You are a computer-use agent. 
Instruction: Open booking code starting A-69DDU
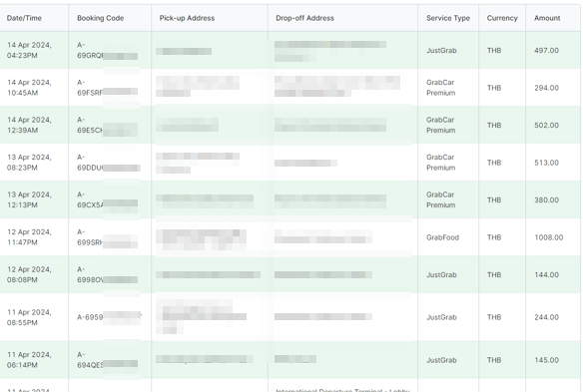tap(109, 163)
